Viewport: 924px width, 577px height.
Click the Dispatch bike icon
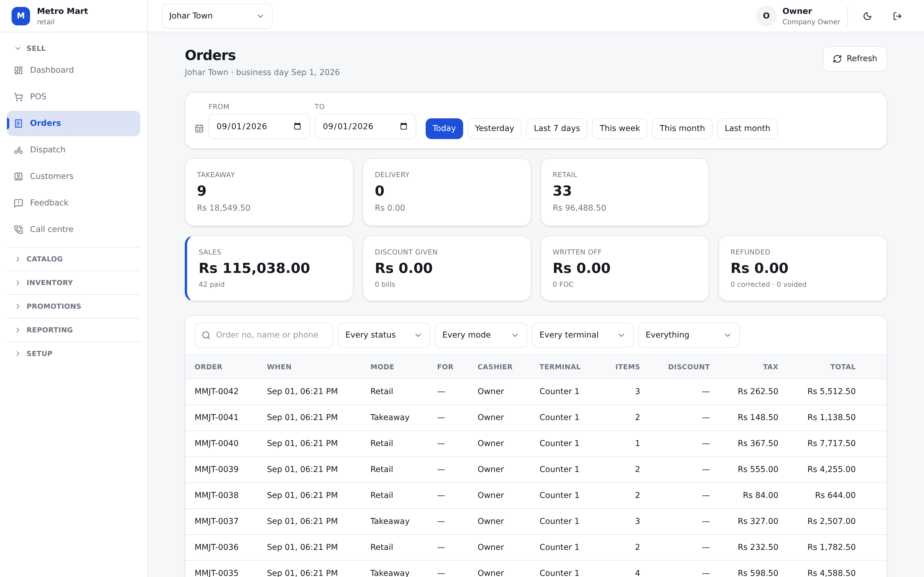pyautogui.click(x=18, y=150)
